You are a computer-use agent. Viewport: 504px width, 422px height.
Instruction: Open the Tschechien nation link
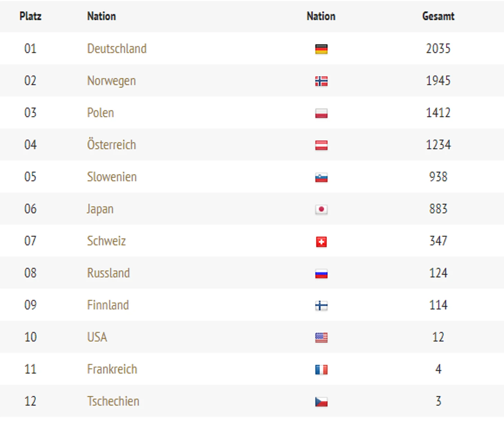[113, 401]
